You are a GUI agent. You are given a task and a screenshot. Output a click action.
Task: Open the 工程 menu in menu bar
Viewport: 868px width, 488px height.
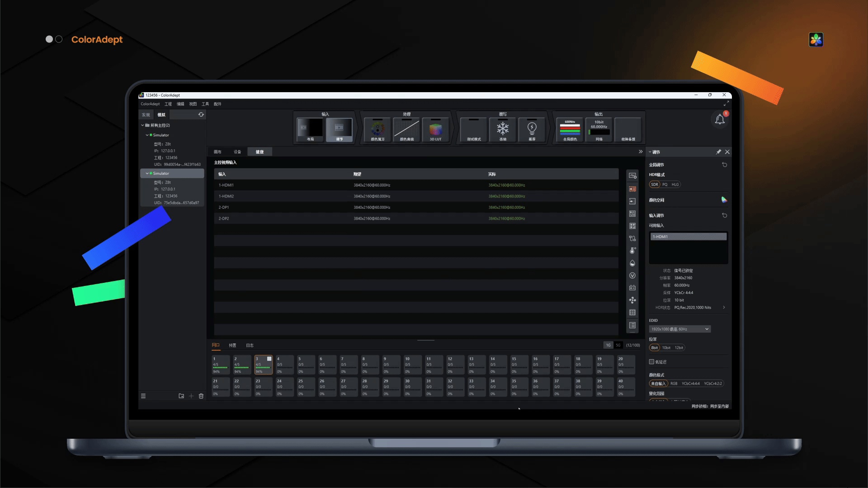coord(168,104)
